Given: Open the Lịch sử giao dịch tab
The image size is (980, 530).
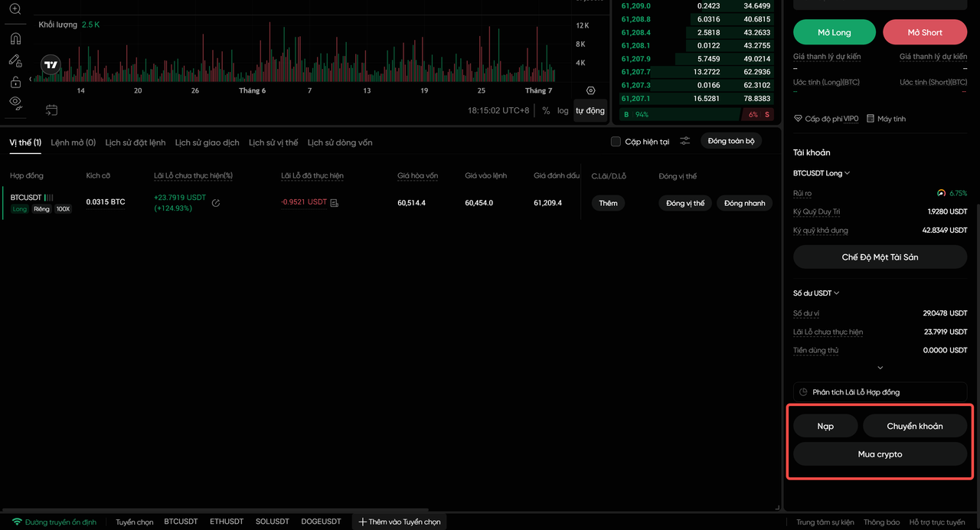Looking at the screenshot, I should click(207, 142).
